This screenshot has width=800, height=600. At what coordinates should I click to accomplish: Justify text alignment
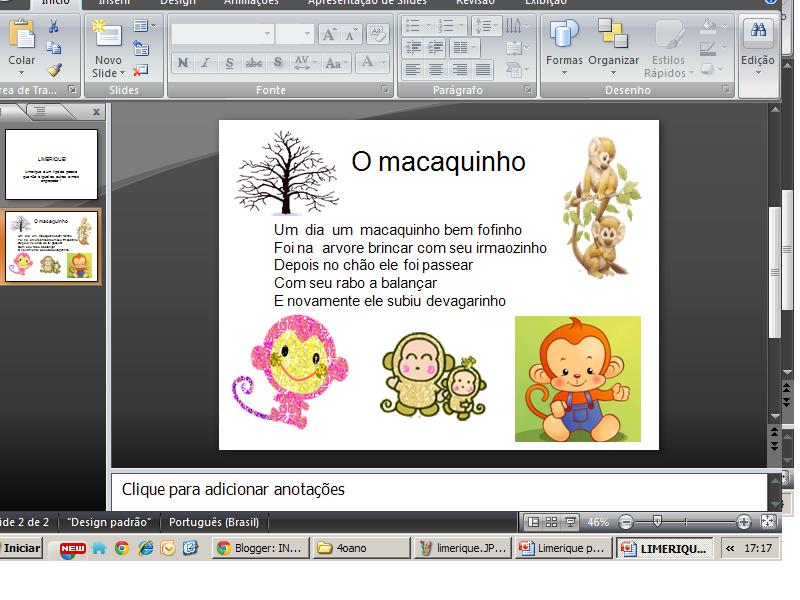click(x=483, y=69)
